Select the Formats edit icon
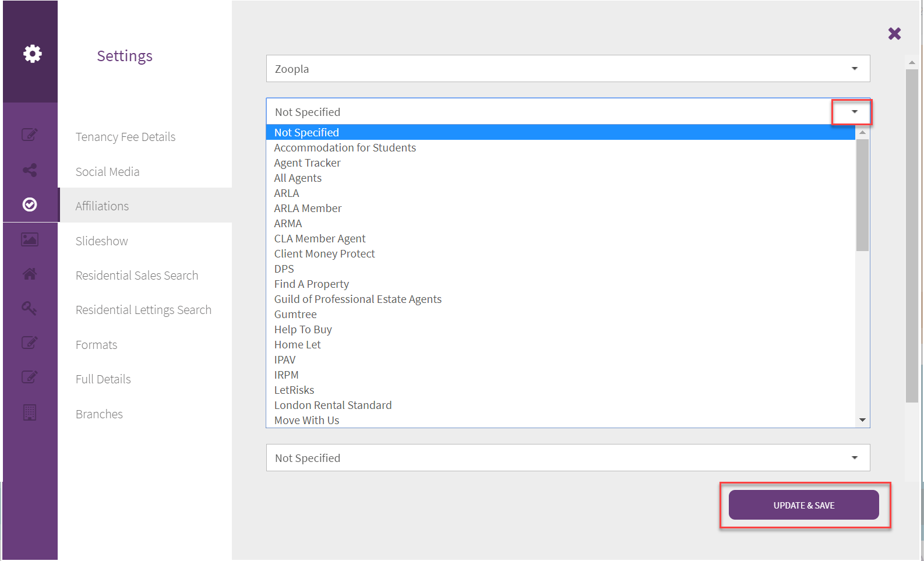The height and width of the screenshot is (561, 924). pyautogui.click(x=30, y=343)
